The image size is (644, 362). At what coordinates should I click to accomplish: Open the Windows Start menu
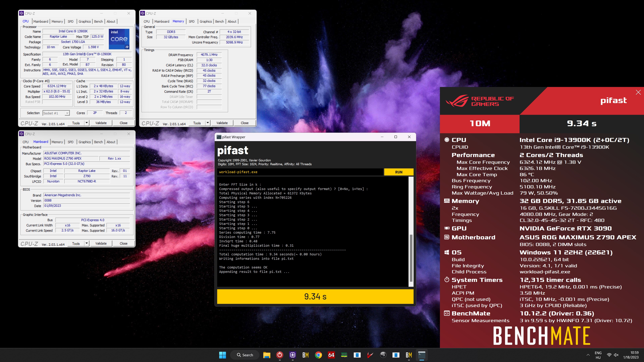pos(222,355)
